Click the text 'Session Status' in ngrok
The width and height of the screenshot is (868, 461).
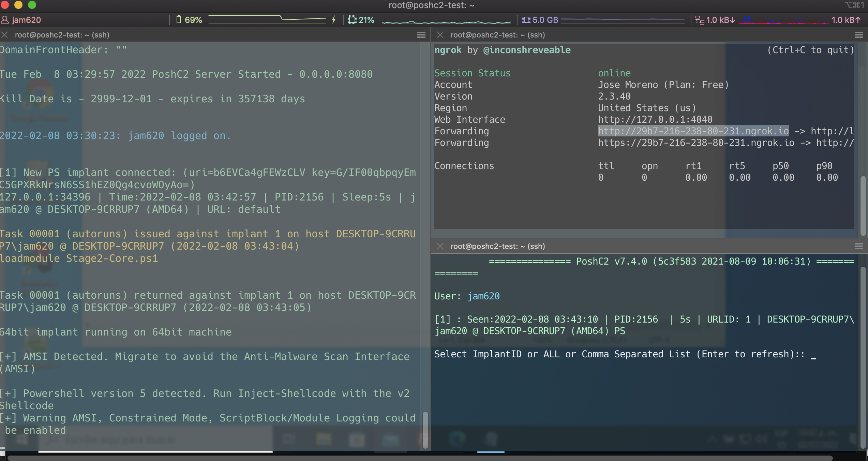click(x=472, y=73)
